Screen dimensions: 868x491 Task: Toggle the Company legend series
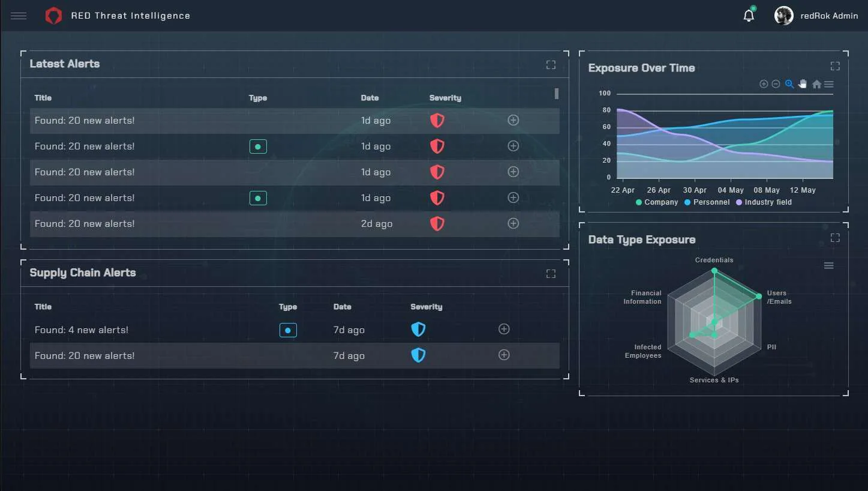click(x=657, y=202)
